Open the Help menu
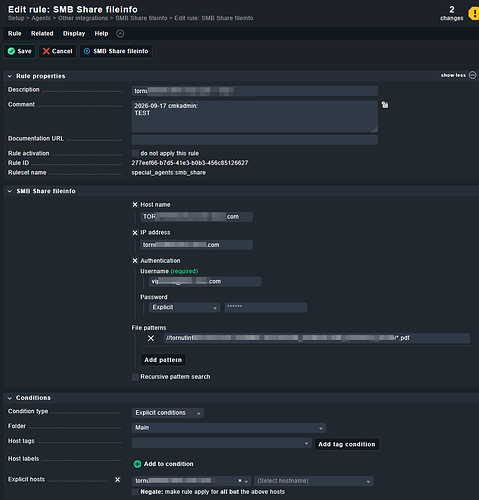The height and width of the screenshot is (500, 479). pyautogui.click(x=101, y=33)
